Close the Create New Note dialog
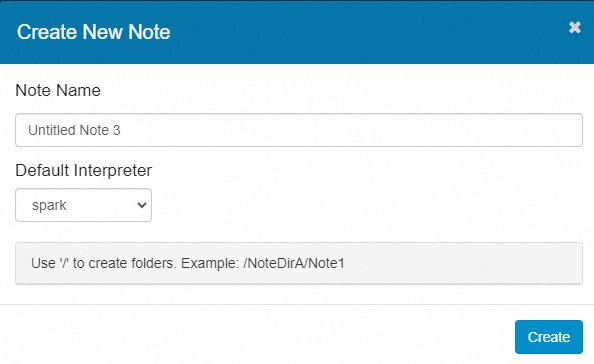This screenshot has height=364, width=594. [574, 27]
